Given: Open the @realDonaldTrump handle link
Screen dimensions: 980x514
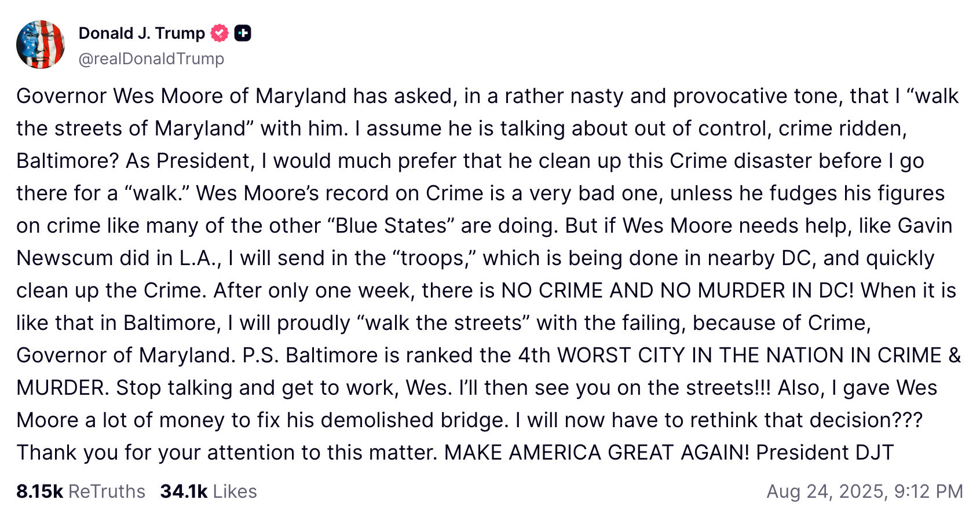Looking at the screenshot, I should coord(151,59).
